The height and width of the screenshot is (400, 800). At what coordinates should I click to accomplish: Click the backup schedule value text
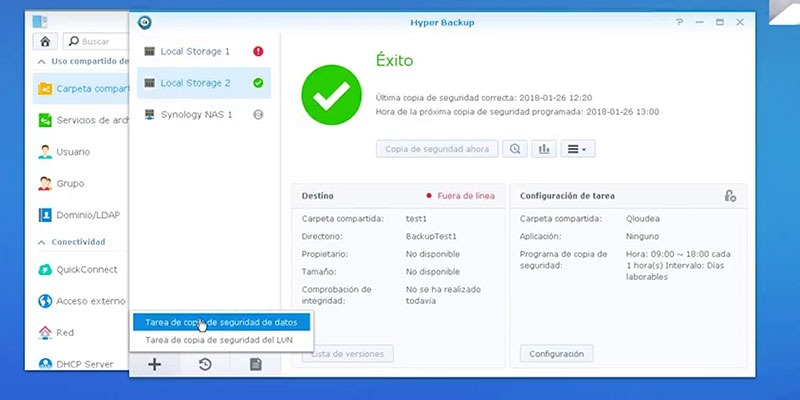pos(678,265)
